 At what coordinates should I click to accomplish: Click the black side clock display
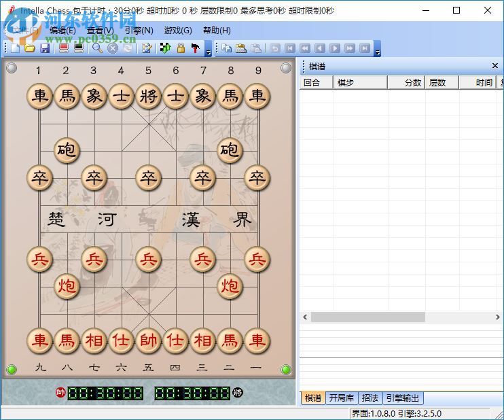192,393
